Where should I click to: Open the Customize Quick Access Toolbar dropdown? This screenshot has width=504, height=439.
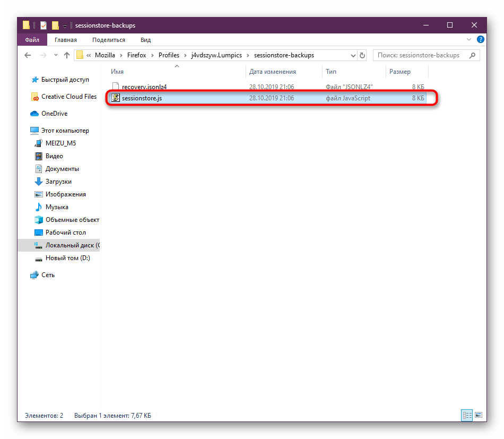pos(65,25)
